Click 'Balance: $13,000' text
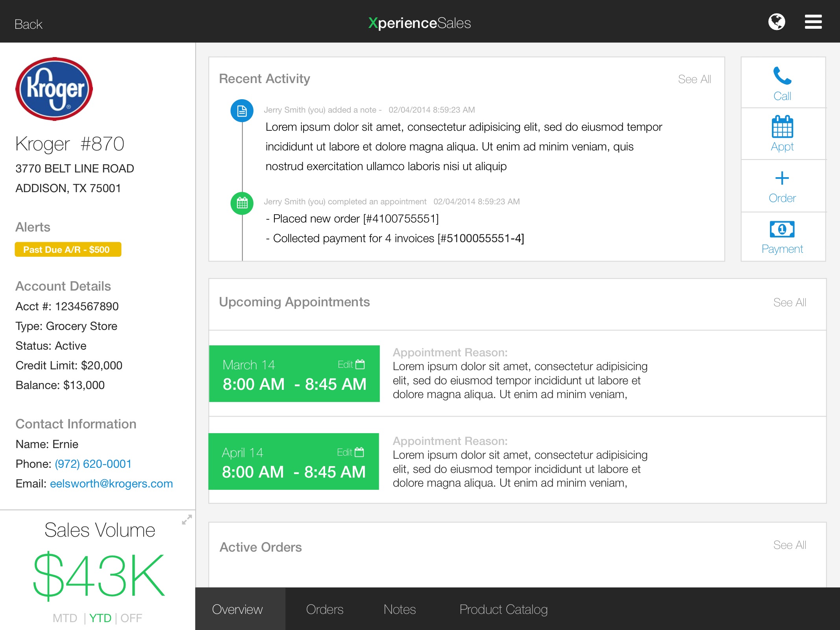Screen dimensions: 840x630 coord(60,385)
